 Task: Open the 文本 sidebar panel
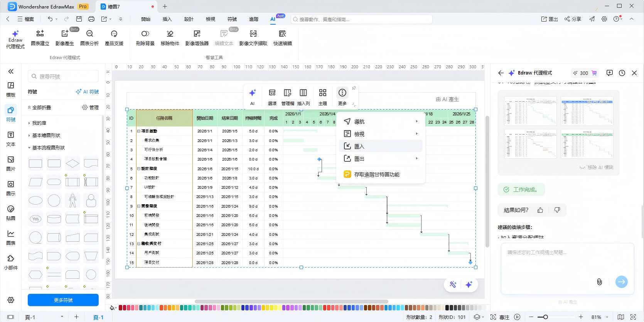click(11, 139)
